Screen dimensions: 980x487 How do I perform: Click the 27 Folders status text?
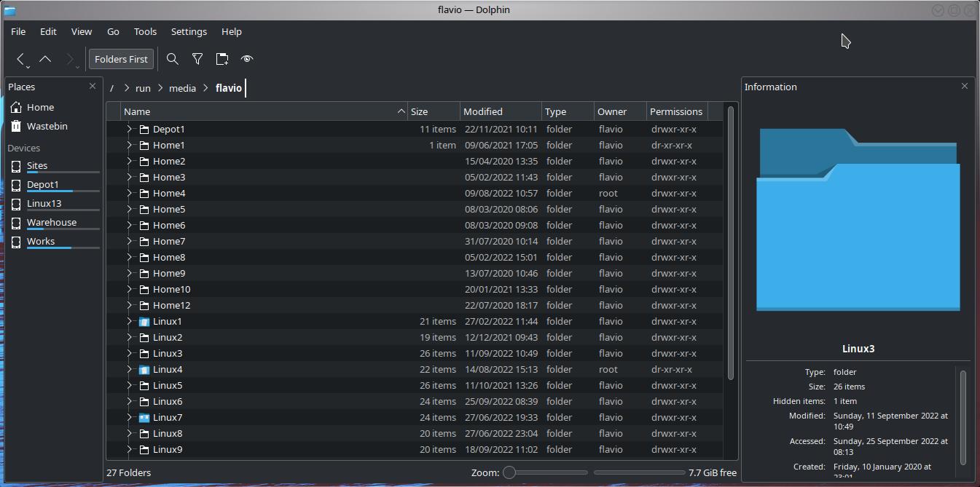(129, 472)
